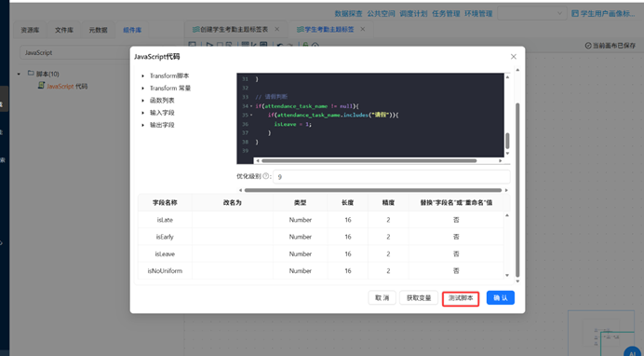Fold code block at line 35
Image resolution: width=644 pixels, height=356 pixels.
251,116
